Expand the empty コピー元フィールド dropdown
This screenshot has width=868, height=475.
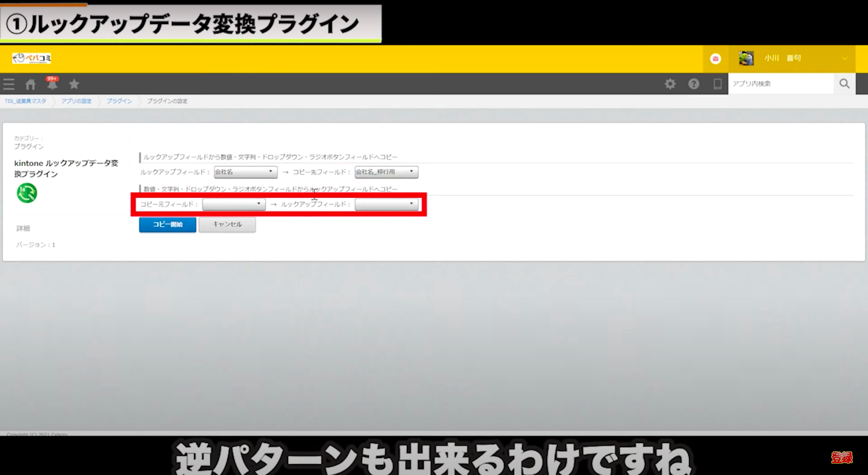point(234,205)
